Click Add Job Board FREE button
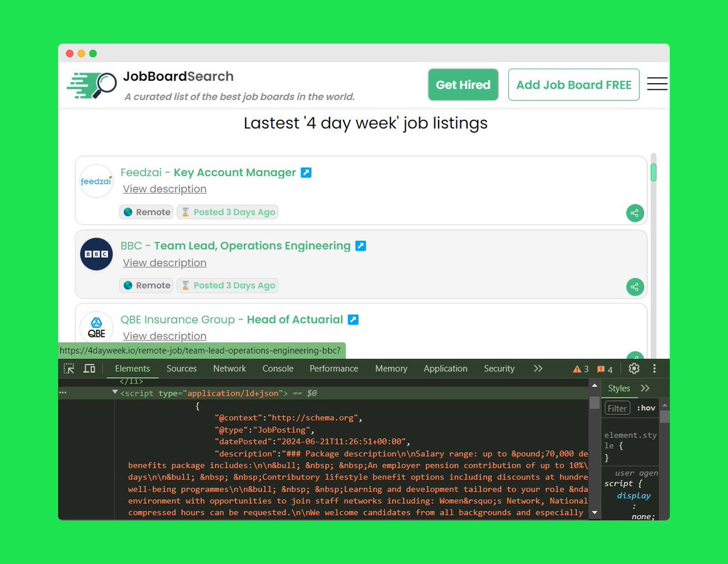This screenshot has height=564, width=728. tap(574, 84)
